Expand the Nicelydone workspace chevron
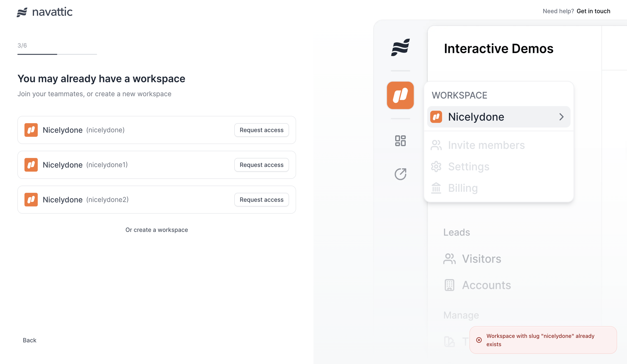The height and width of the screenshot is (364, 627). pyautogui.click(x=561, y=117)
